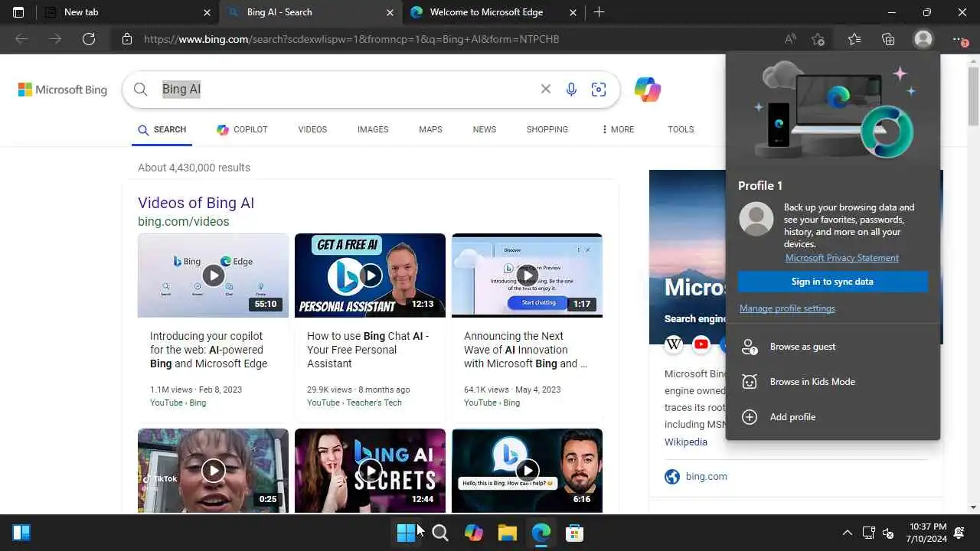The height and width of the screenshot is (551, 980).
Task: Expand the MORE search categories
Action: tap(618, 129)
